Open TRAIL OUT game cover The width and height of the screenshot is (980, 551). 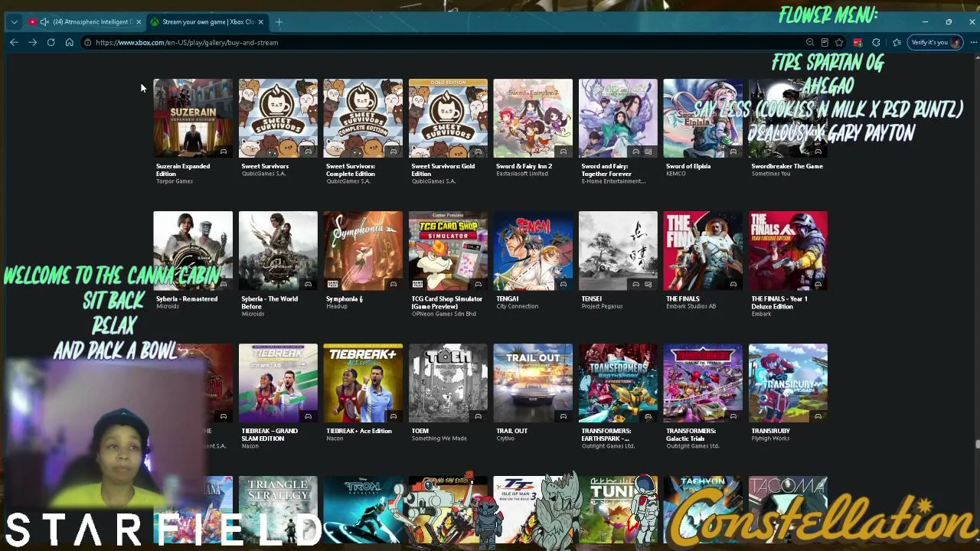pyautogui.click(x=533, y=383)
